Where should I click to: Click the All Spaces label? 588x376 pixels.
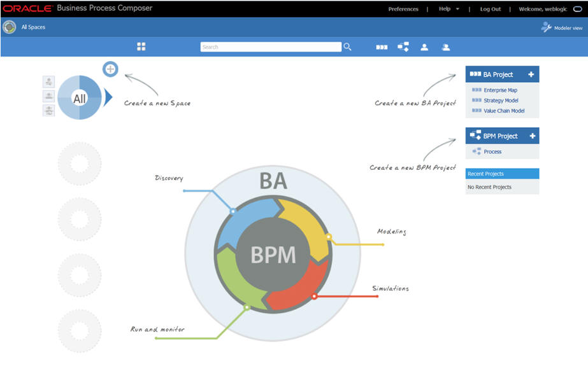click(33, 27)
